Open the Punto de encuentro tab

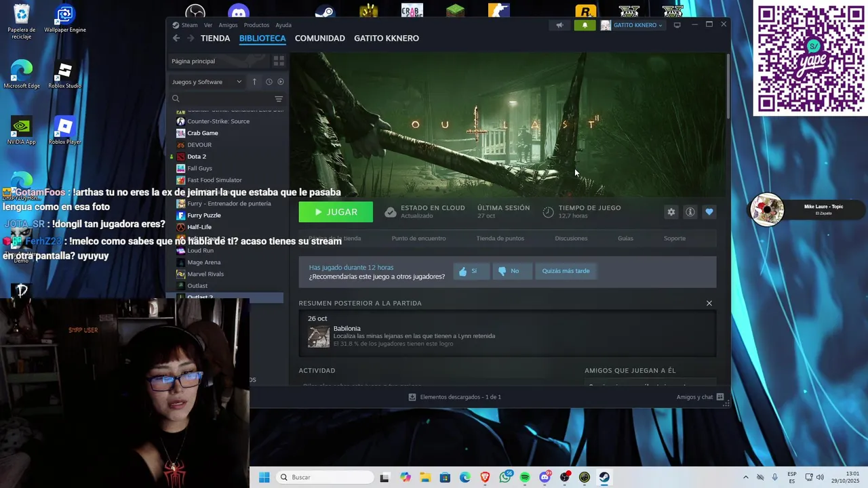pos(418,239)
